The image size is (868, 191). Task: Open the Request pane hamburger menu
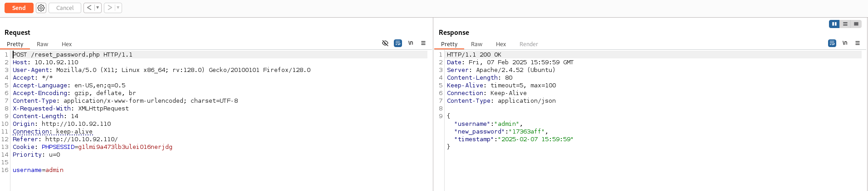tap(423, 43)
